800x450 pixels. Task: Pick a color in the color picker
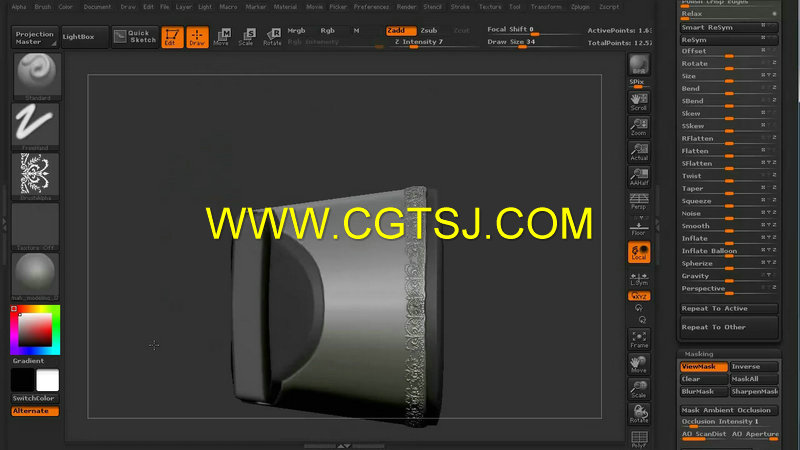point(35,330)
